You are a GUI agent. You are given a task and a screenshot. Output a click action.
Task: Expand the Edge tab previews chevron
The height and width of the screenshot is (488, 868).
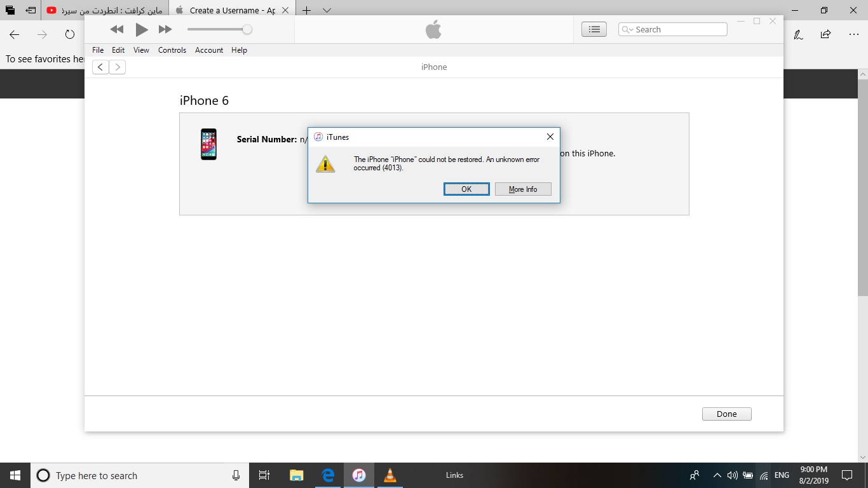click(327, 10)
